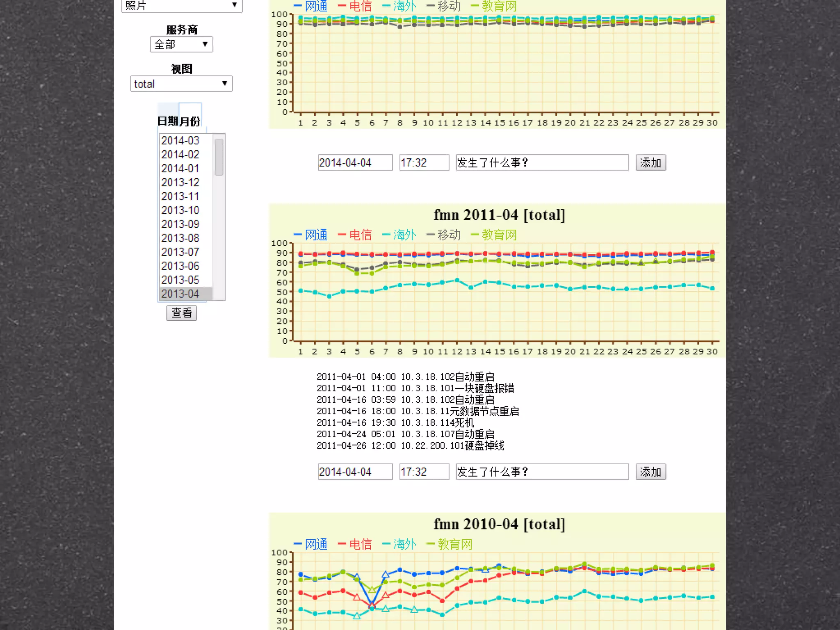Toggle 网通 legend in 2010-04 chart
Viewport: 840px width, 630px height.
[315, 544]
